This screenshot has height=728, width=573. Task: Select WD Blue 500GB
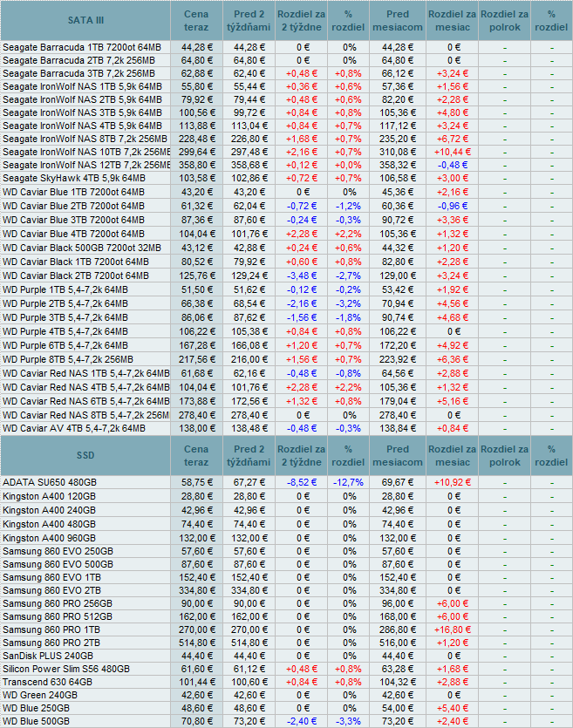[36, 721]
